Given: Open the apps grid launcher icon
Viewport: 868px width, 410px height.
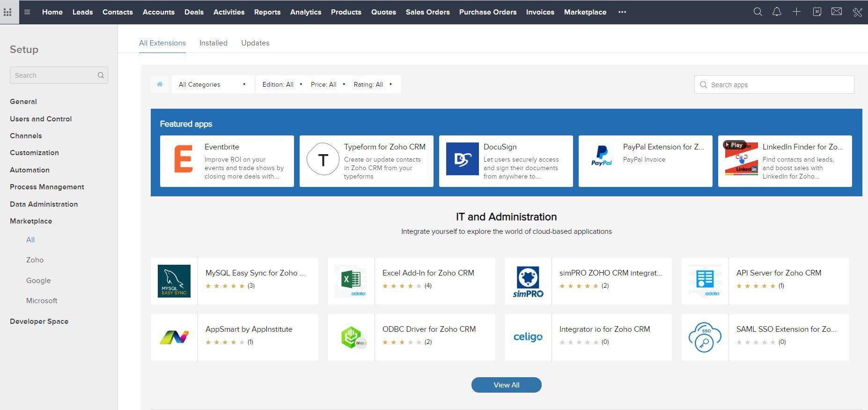Looking at the screenshot, I should click(x=7, y=12).
